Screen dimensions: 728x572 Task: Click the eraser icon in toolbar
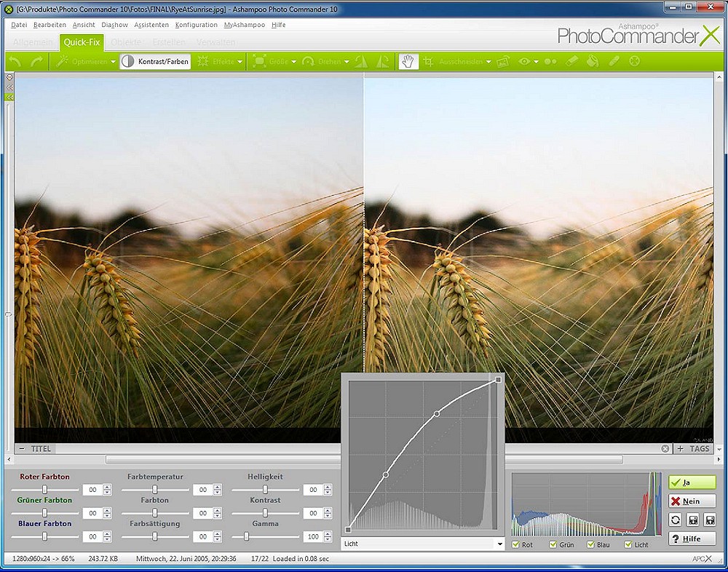[x=571, y=62]
